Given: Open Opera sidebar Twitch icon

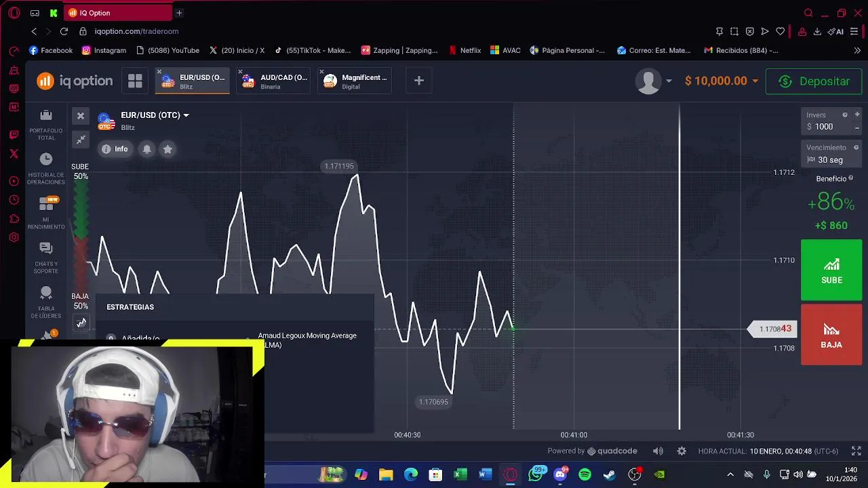Looking at the screenshot, I should [x=14, y=135].
